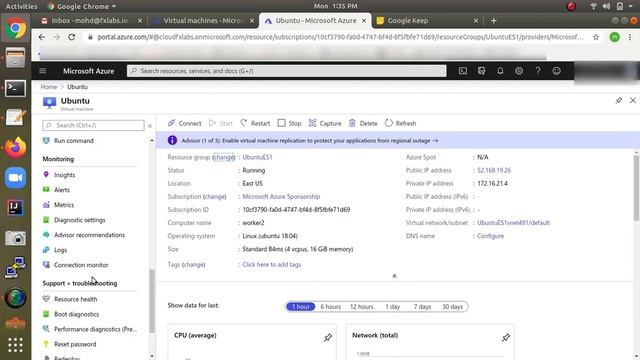Restart the virtual machine
640x360 pixels.
[255, 123]
